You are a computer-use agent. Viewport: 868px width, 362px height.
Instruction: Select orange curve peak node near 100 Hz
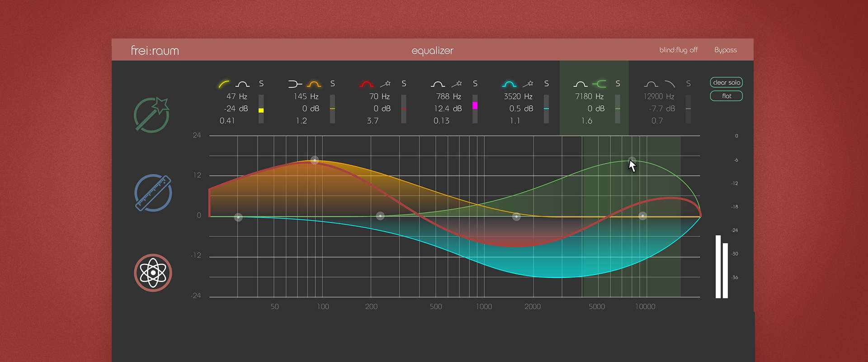(x=315, y=160)
